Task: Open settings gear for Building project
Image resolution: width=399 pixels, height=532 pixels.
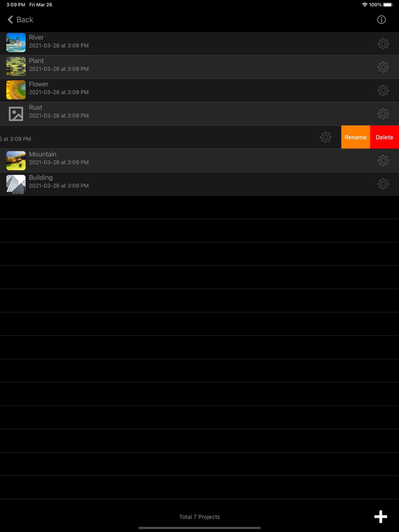Action: coord(383,184)
